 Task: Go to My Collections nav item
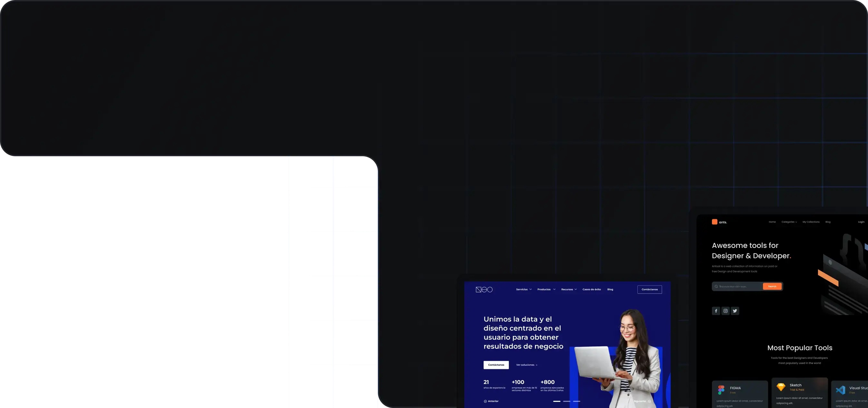pos(811,222)
